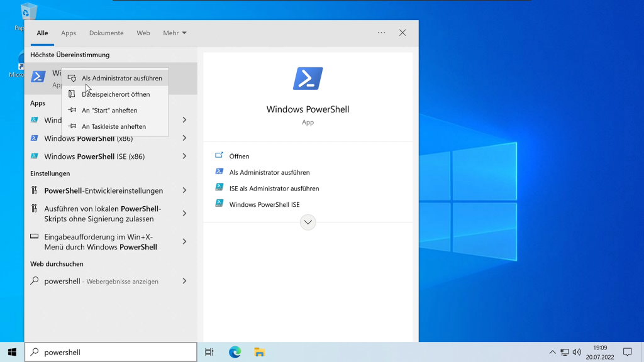This screenshot has height=362, width=644.
Task: Switch to the Alle tab
Action: click(42, 33)
